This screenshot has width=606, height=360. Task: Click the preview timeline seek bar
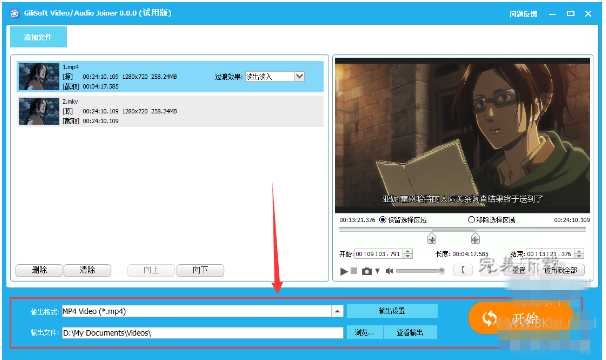coord(462,229)
